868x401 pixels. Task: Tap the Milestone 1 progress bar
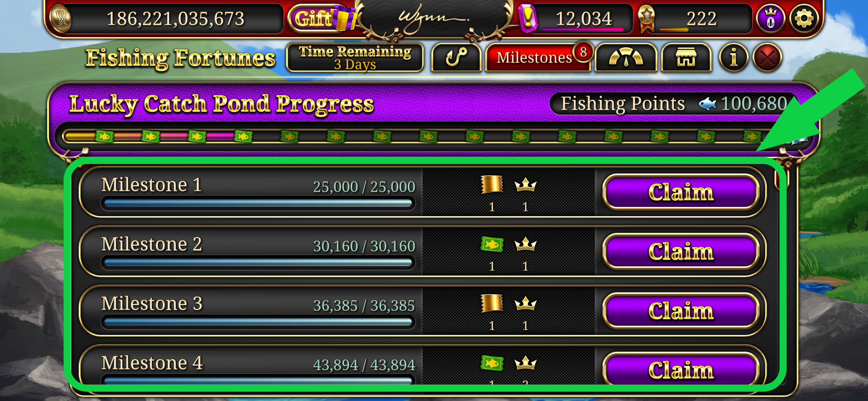pos(258,203)
